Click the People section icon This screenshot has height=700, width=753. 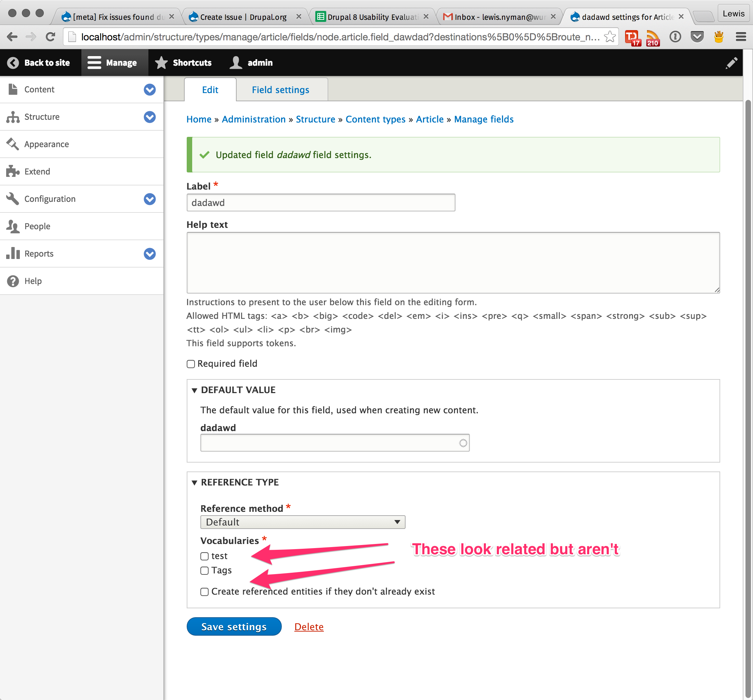[13, 226]
